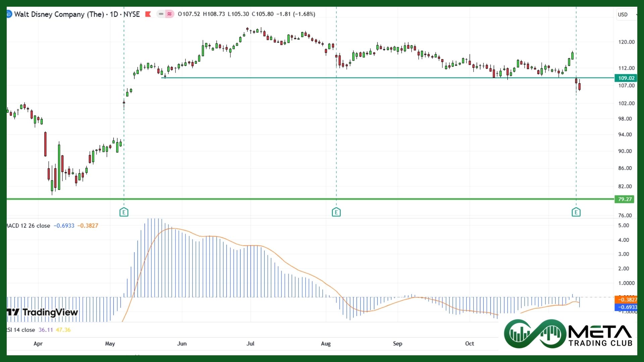Click the May earnings E marker
Image resolution: width=644 pixels, height=362 pixels.
[124, 212]
